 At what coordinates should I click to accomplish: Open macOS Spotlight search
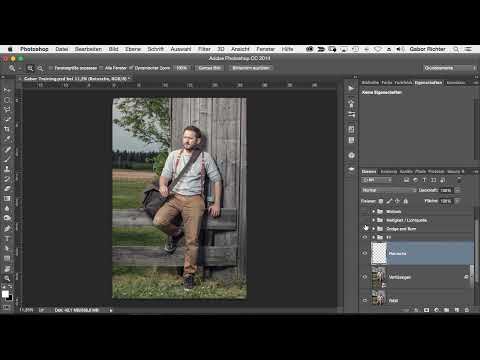(456, 49)
